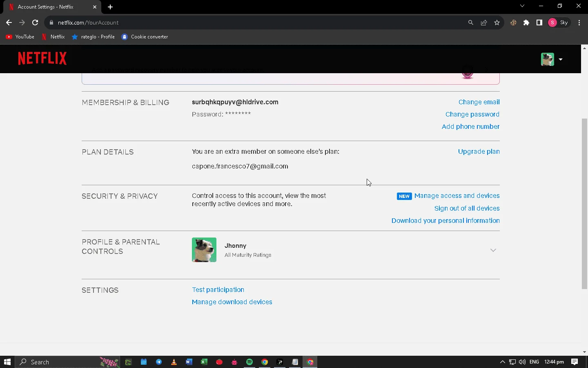The image size is (588, 368).
Task: Click the Word icon in the taskbar
Action: [x=189, y=362]
